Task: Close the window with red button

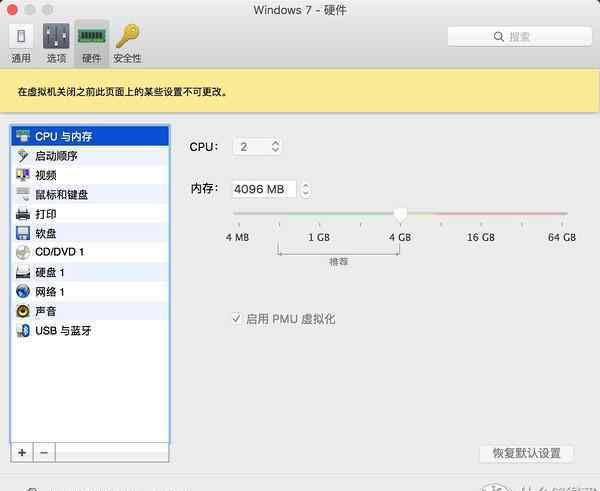Action: click(12, 10)
